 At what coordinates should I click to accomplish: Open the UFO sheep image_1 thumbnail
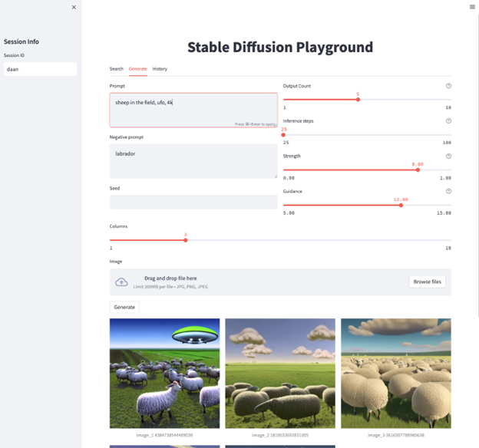[164, 373]
